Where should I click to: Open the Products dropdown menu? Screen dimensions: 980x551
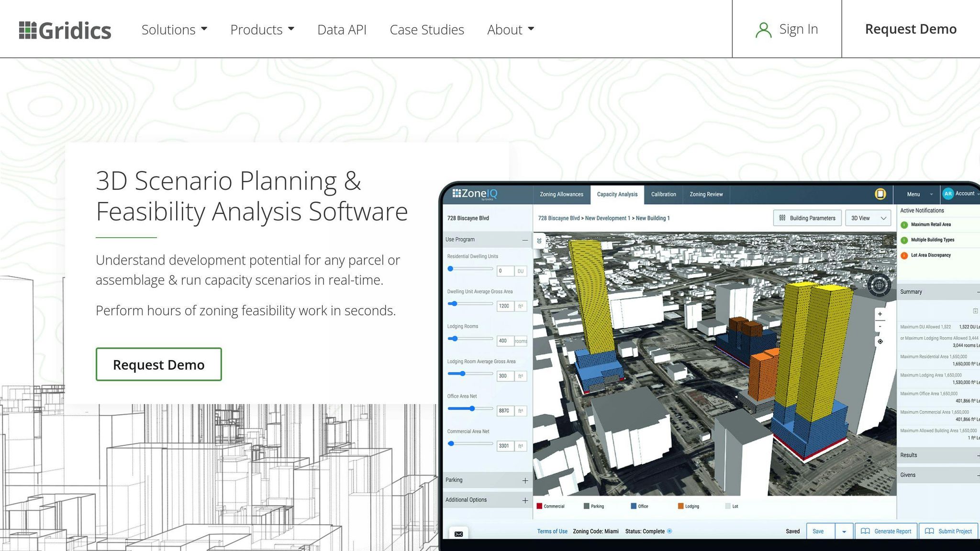262,30
